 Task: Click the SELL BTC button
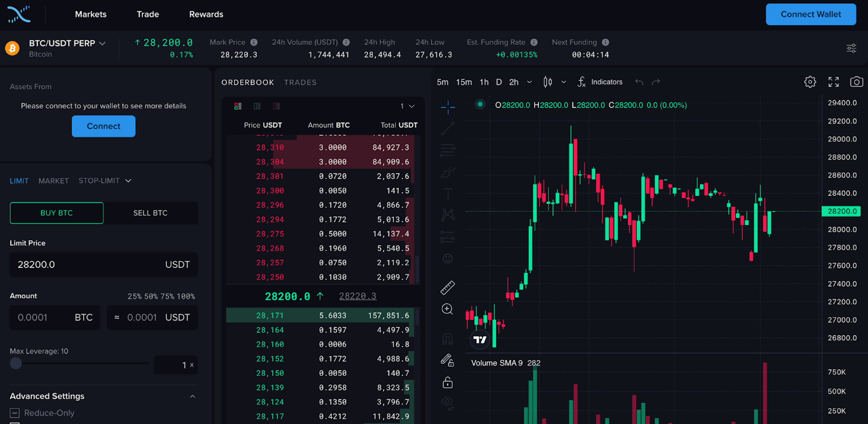coord(150,213)
